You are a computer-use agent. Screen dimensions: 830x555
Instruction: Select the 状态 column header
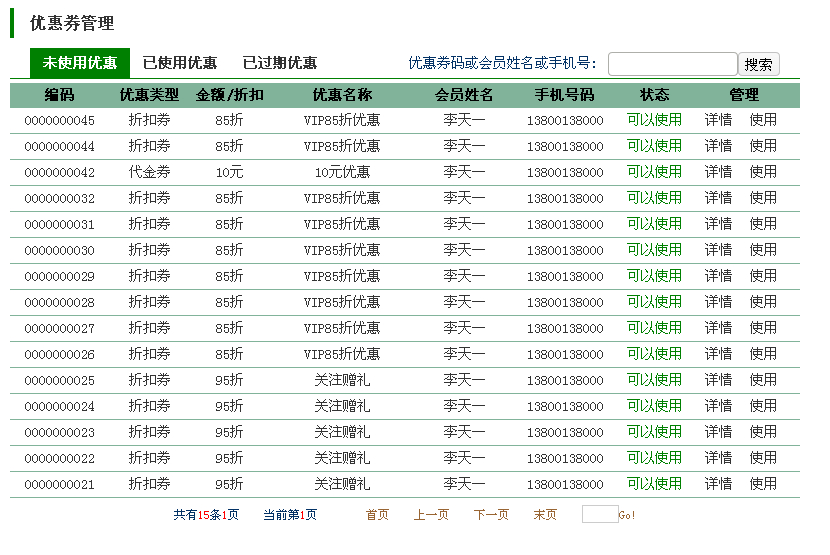tap(655, 95)
